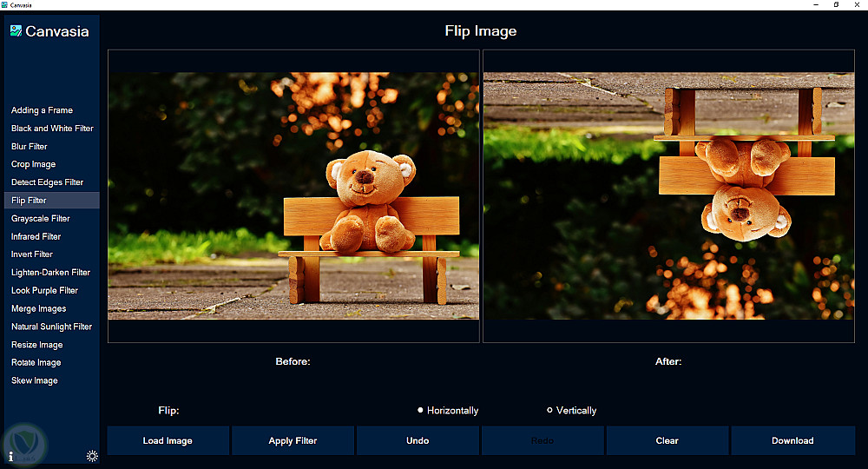Click the Before image preview

click(293, 196)
